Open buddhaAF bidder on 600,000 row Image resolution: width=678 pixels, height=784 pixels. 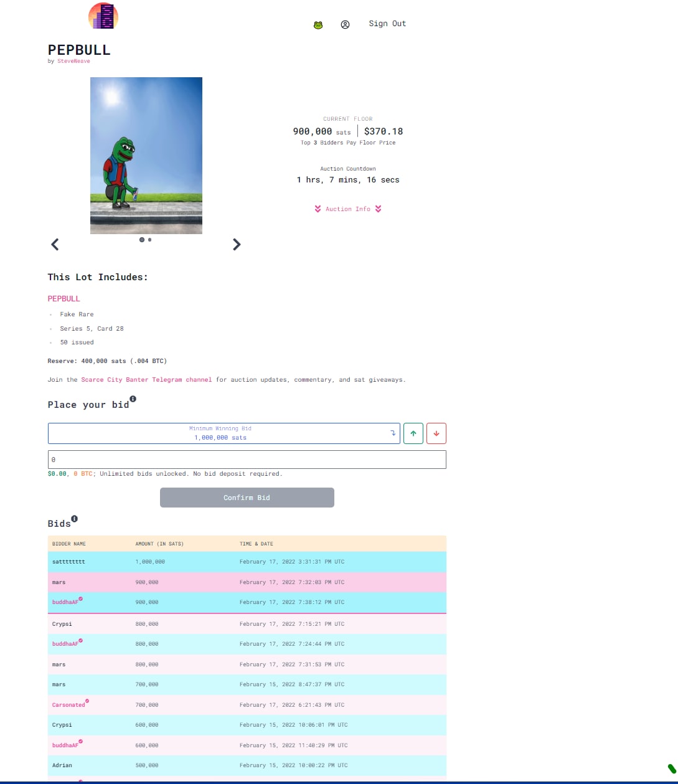65,745
